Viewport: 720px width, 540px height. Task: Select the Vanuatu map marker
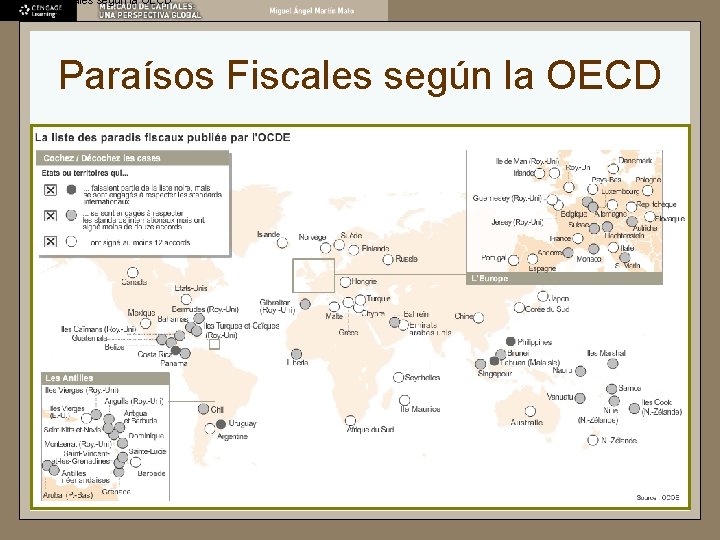[x=580, y=398]
